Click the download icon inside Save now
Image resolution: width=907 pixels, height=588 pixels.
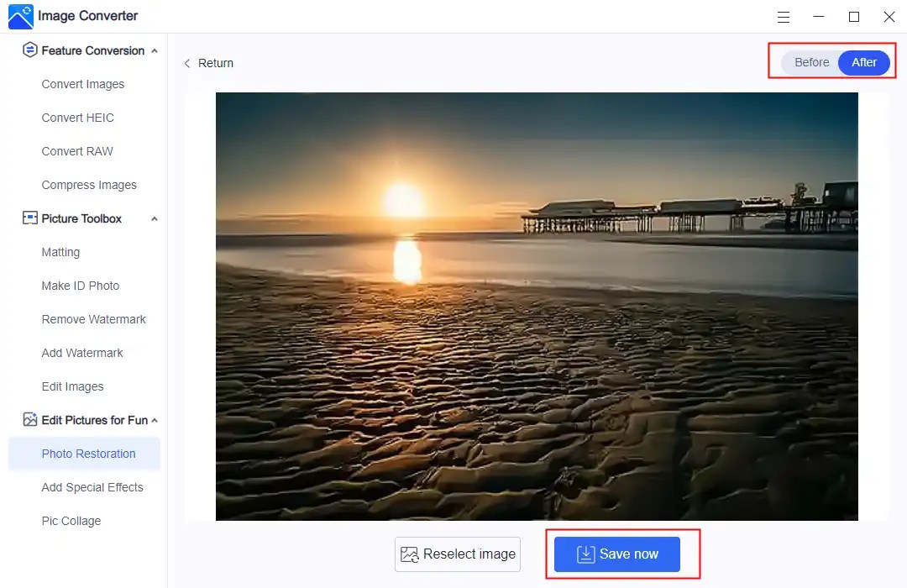pyautogui.click(x=585, y=554)
